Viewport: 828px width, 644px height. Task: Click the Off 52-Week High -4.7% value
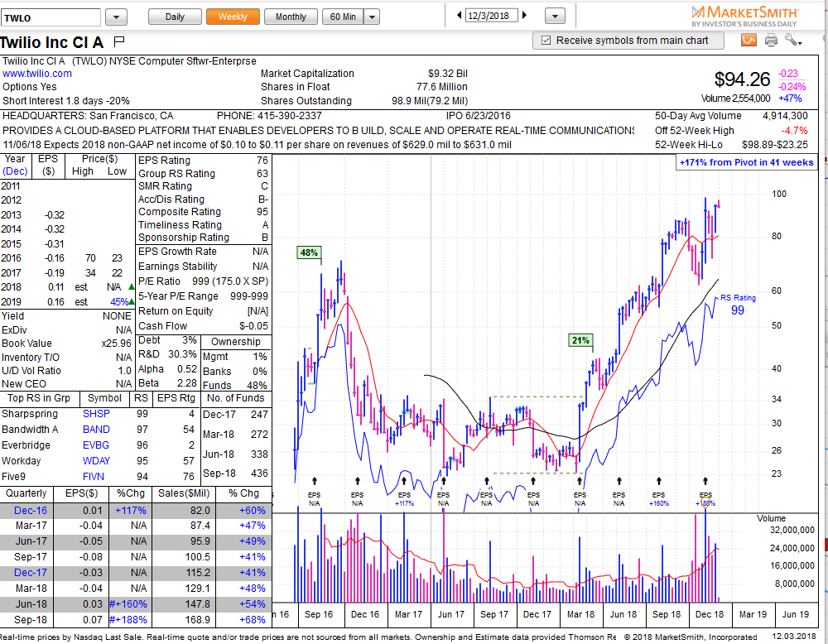pos(794,131)
